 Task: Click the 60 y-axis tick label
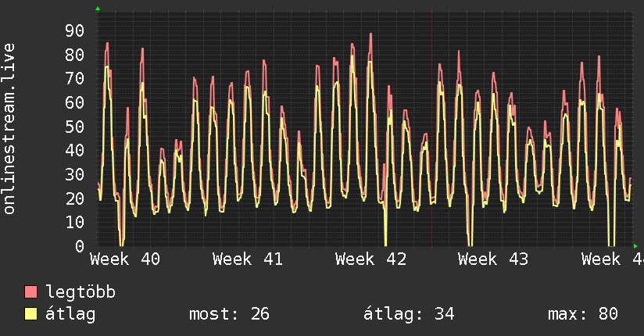(x=75, y=102)
